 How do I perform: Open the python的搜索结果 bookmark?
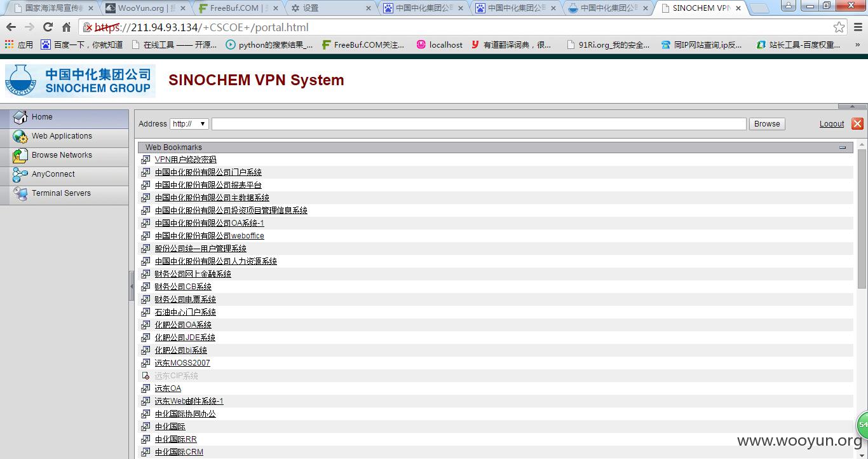pos(269,45)
